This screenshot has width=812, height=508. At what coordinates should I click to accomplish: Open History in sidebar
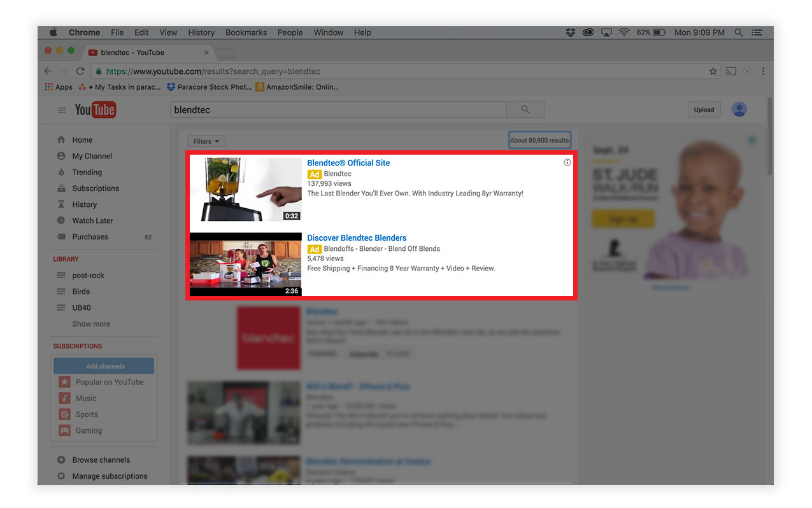point(84,204)
